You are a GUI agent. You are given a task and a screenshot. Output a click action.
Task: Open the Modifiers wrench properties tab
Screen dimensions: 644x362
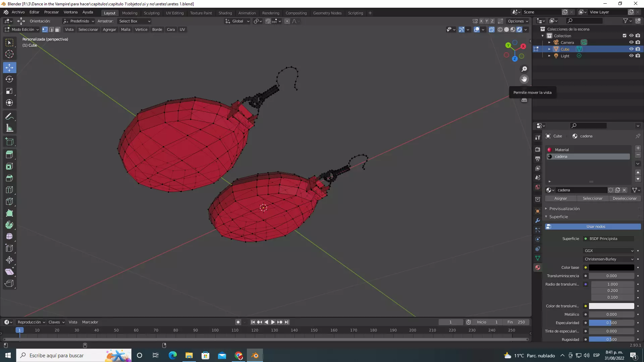(x=538, y=221)
